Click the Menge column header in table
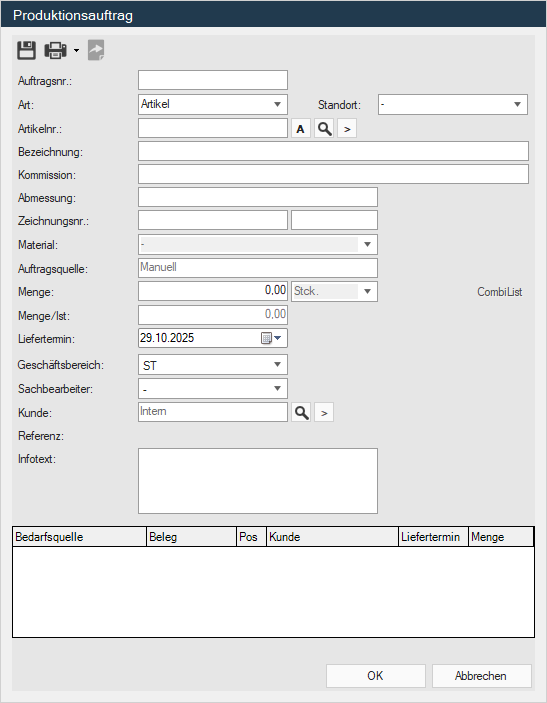The width and height of the screenshot is (547, 703). point(501,537)
